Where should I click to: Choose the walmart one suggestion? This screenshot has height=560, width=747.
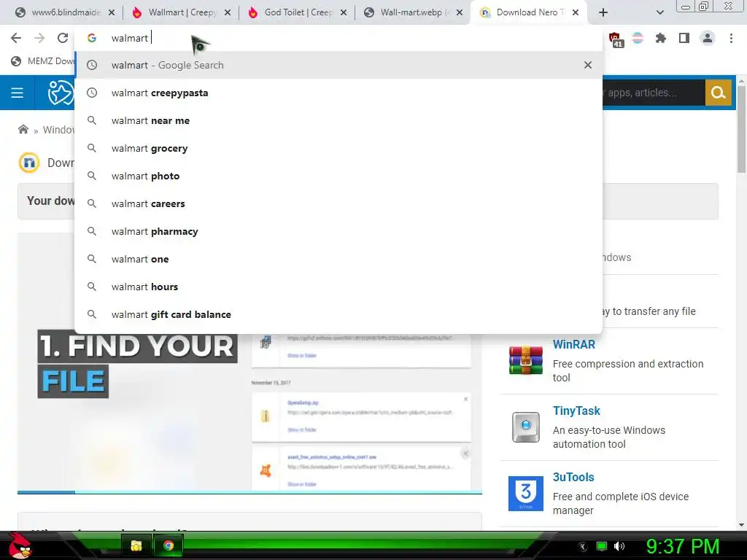[338, 259]
